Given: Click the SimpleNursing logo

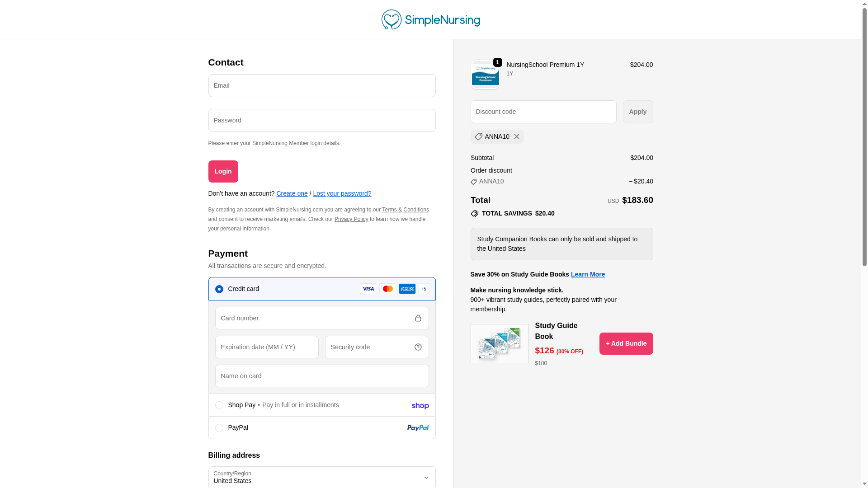Looking at the screenshot, I should [x=430, y=19].
